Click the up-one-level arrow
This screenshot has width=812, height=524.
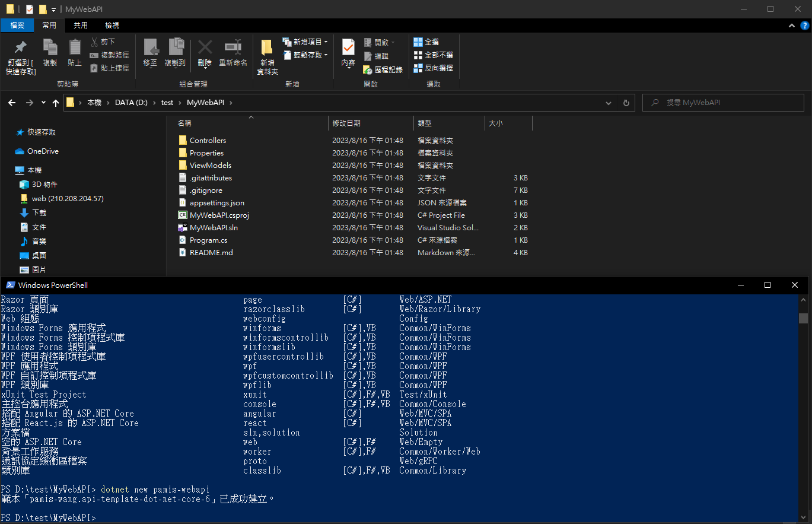pos(56,103)
